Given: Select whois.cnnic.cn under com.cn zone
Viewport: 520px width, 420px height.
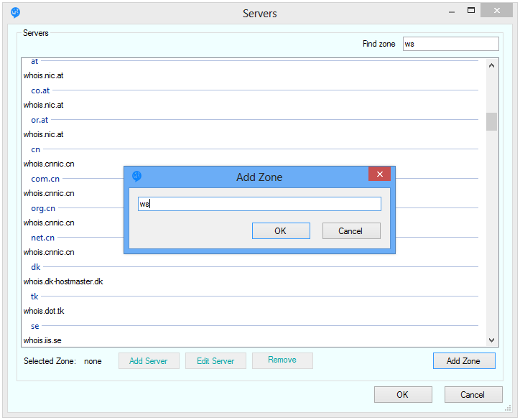Looking at the screenshot, I should (x=49, y=193).
